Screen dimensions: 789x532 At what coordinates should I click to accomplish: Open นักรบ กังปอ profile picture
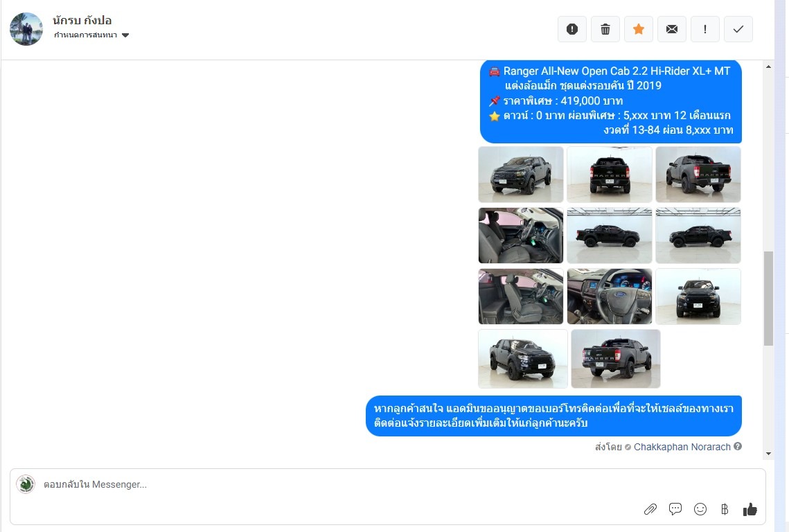pos(26,29)
